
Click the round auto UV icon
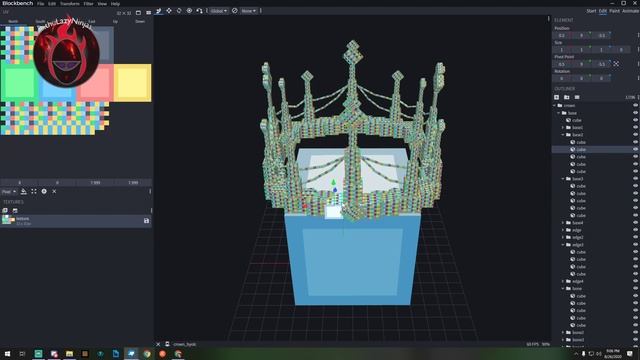pyautogui.click(x=44, y=191)
